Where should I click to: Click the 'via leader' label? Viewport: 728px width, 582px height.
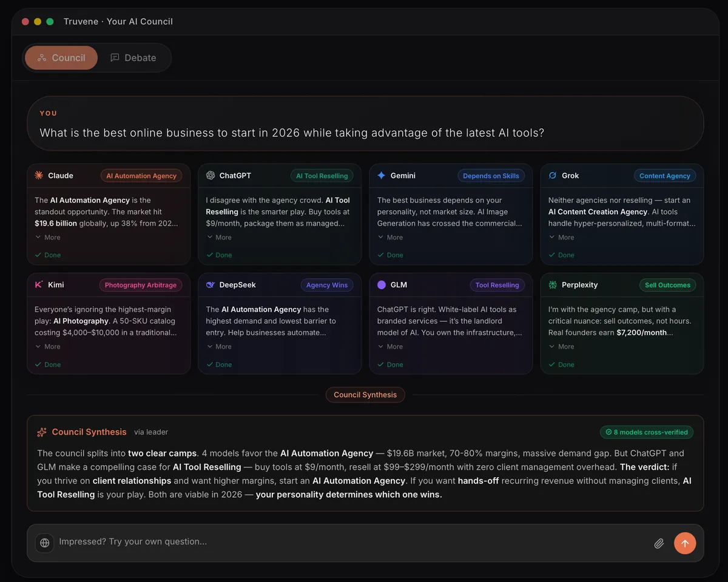tap(151, 432)
